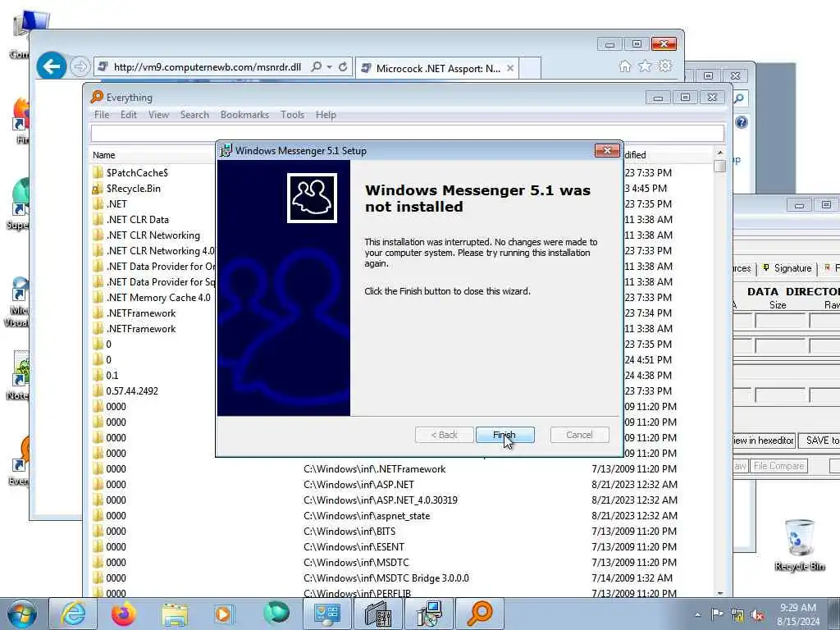Click the green orb app taskbar icon
Screen dimensions: 840x630
point(276,614)
